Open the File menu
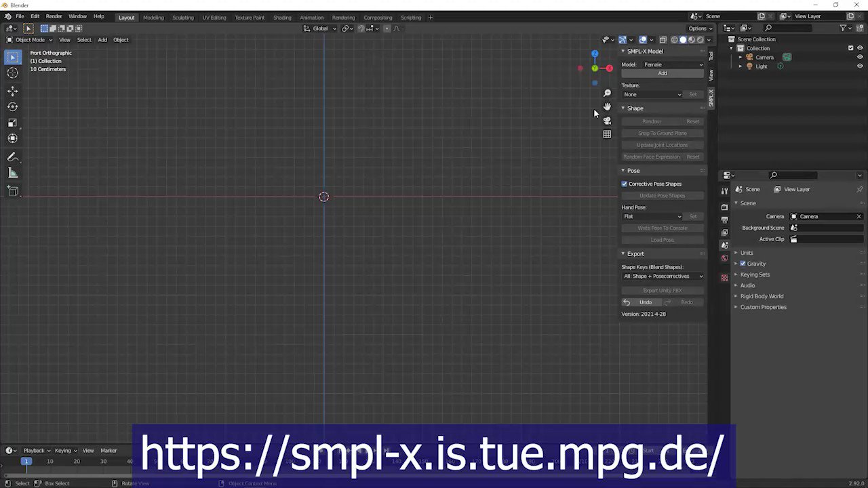The width and height of the screenshot is (868, 488). point(20,16)
